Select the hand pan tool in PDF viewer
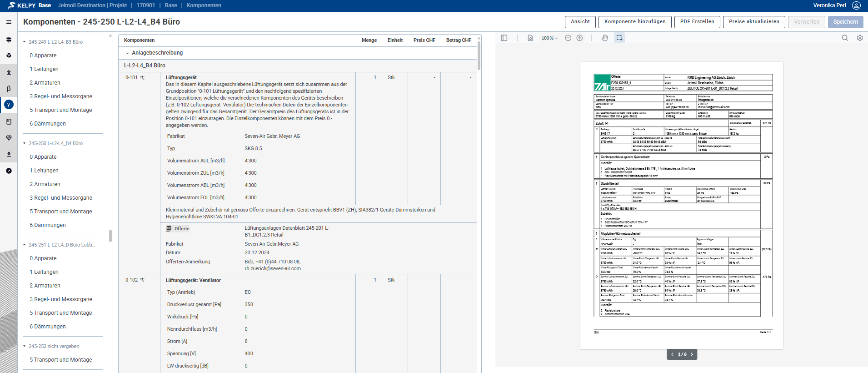 [604, 38]
